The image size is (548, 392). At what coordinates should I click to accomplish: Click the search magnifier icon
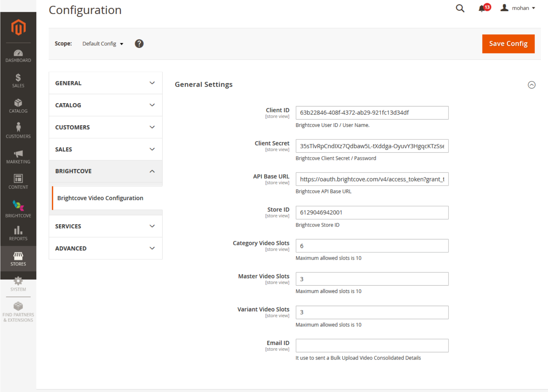tap(460, 8)
